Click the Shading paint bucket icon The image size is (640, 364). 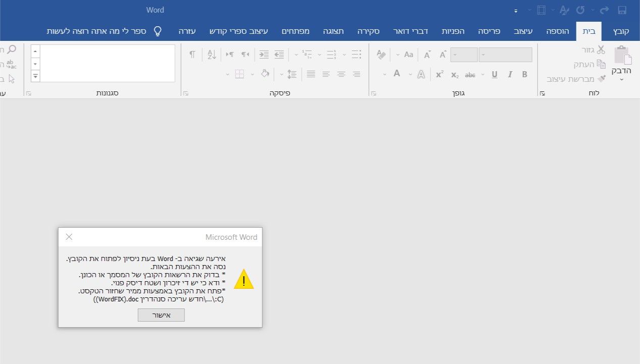265,74
